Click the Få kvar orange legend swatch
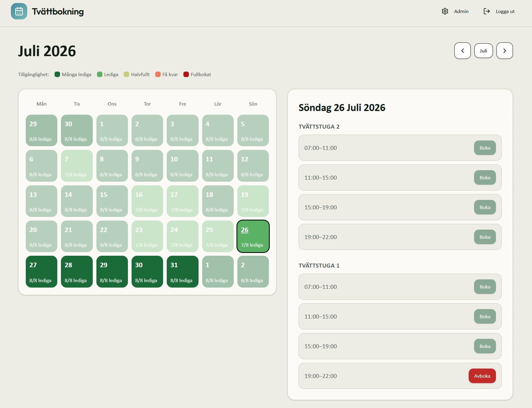Viewport: 532px width, 408px height. point(158,74)
